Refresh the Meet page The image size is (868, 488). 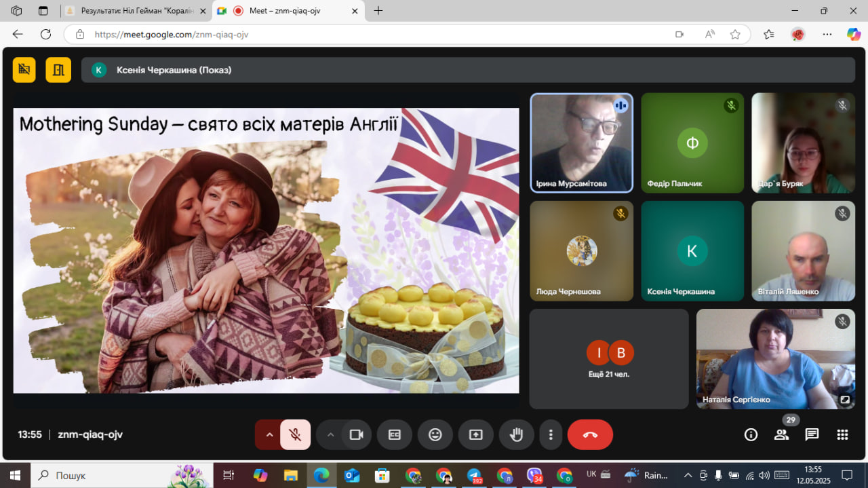click(45, 34)
